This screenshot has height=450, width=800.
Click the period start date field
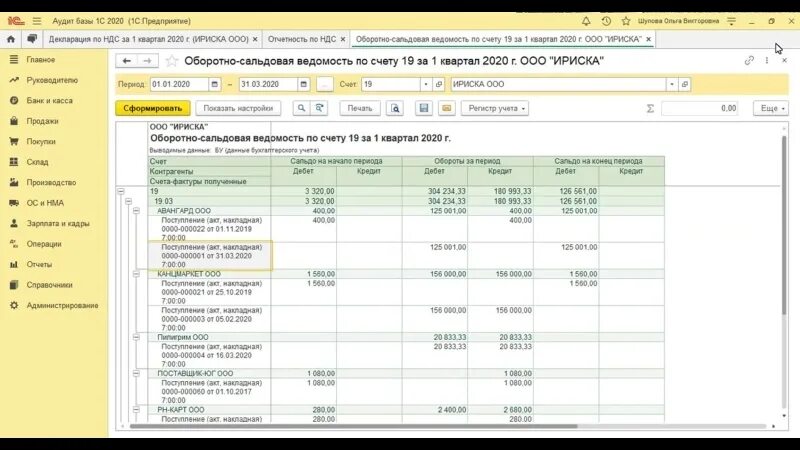coord(179,84)
